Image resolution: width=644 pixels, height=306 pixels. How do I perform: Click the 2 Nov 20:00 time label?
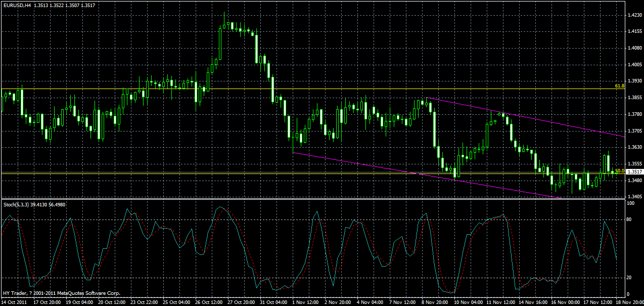(x=339, y=302)
